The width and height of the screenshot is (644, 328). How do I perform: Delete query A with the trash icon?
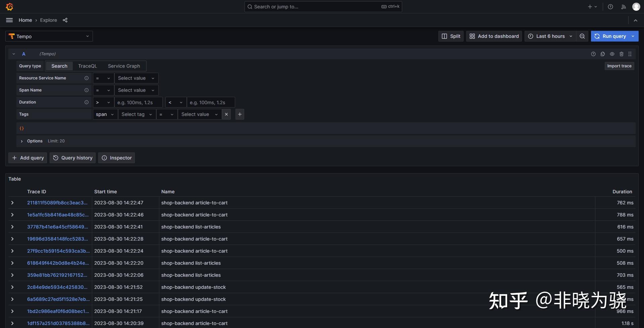coord(622,54)
